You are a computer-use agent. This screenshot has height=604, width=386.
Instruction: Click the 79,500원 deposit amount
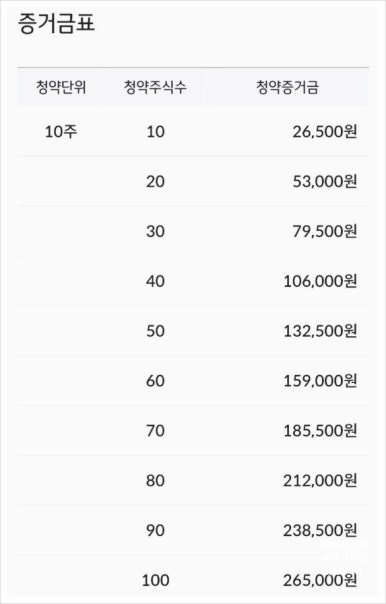click(x=325, y=231)
